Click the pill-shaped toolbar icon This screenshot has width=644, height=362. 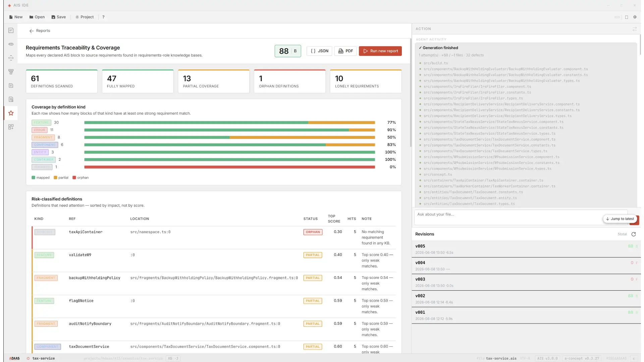coord(617,17)
